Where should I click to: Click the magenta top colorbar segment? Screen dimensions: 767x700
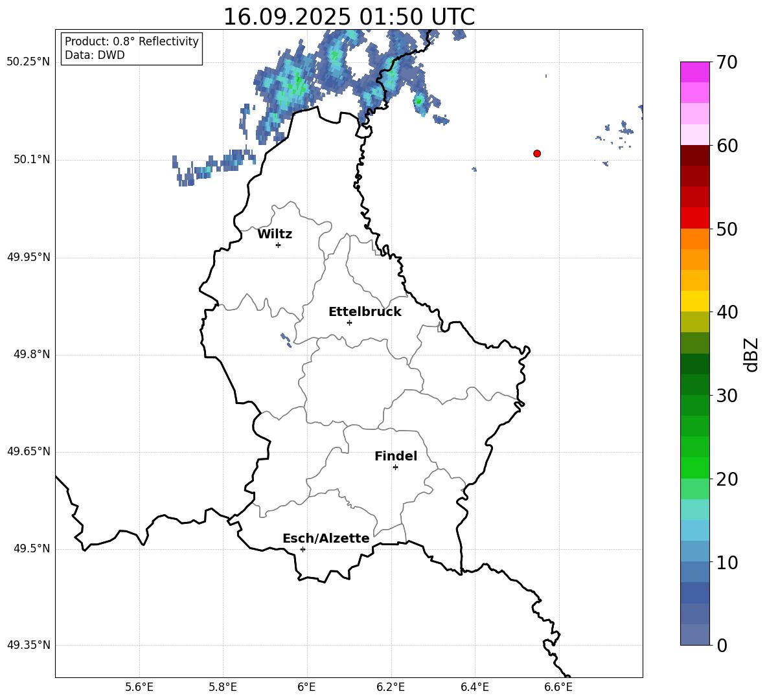coord(695,72)
